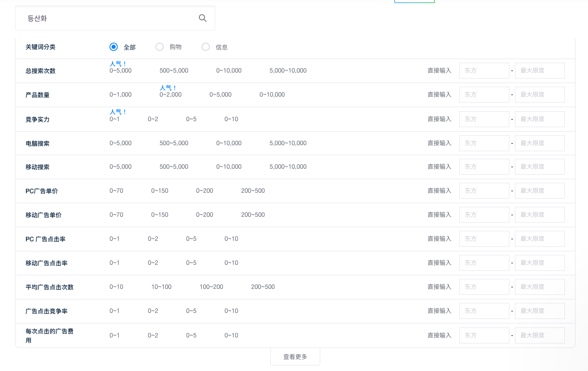Pick 0~5 for PC 广告点击率
588x371 pixels.
click(x=191, y=239)
